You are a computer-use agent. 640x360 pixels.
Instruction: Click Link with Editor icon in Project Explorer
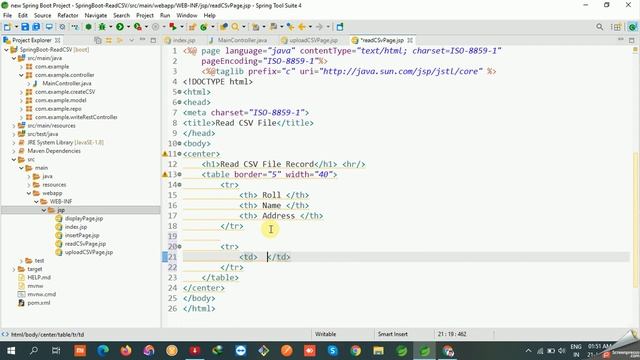(109, 40)
